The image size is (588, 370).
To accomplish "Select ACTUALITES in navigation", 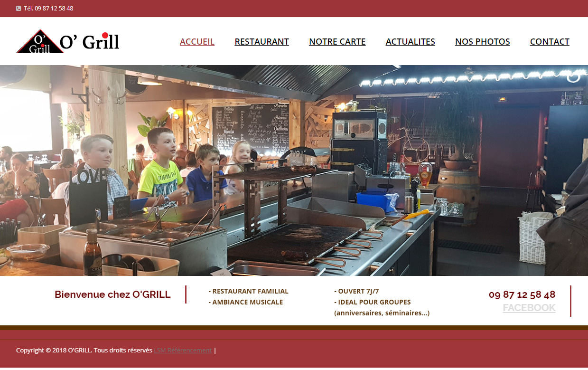I will click(410, 42).
